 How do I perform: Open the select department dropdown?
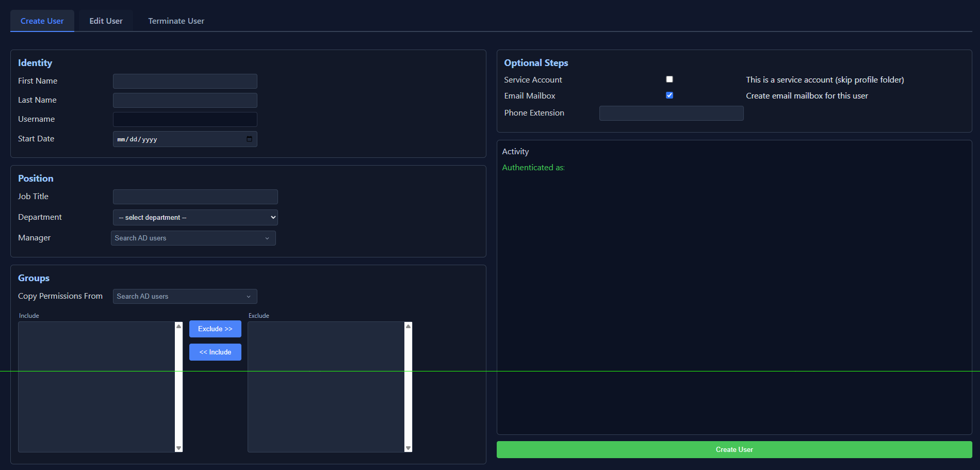[195, 217]
